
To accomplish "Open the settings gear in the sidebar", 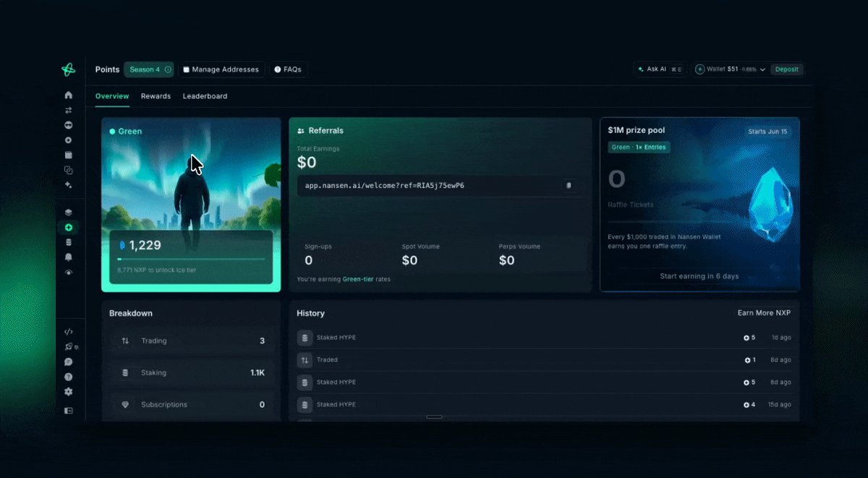I will (69, 392).
